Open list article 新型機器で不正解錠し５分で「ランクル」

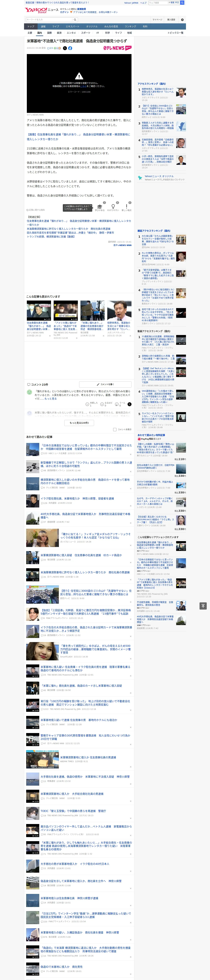[86, 465]
